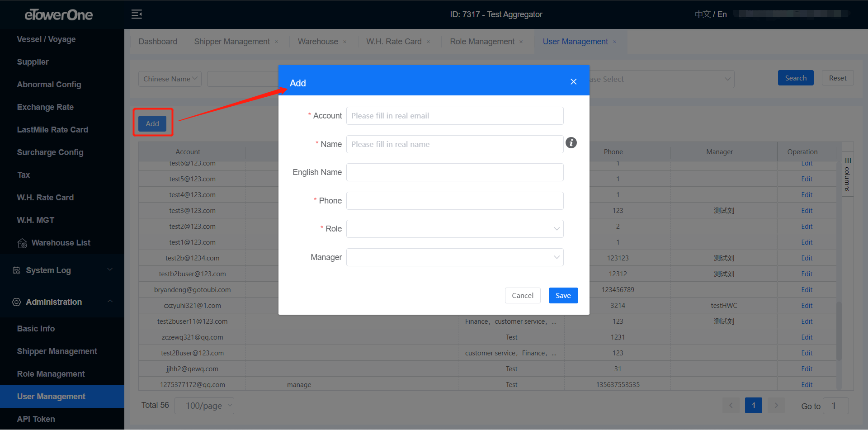Open the Chinese Name filter dropdown
This screenshot has height=430, width=868.
pyautogui.click(x=170, y=79)
